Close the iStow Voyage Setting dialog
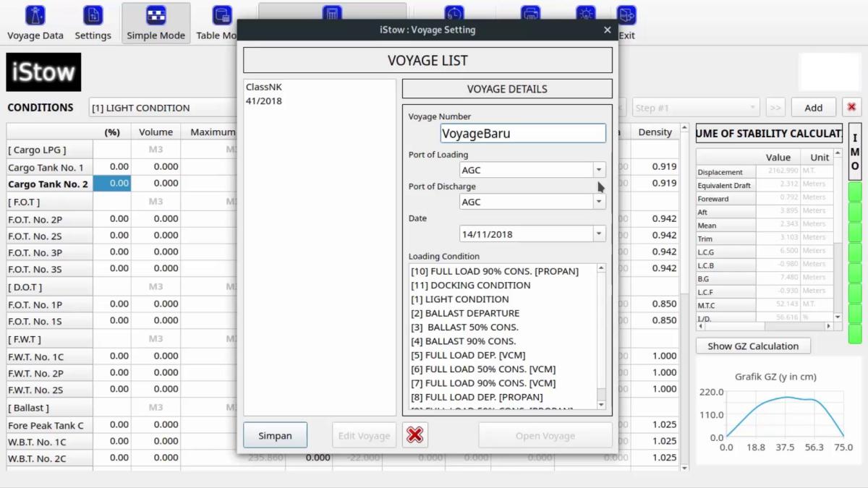This screenshot has height=488, width=868. point(608,30)
